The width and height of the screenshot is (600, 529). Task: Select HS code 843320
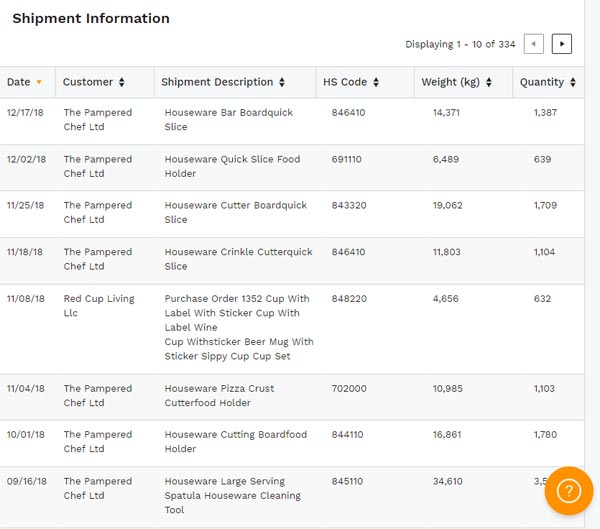[349, 205]
